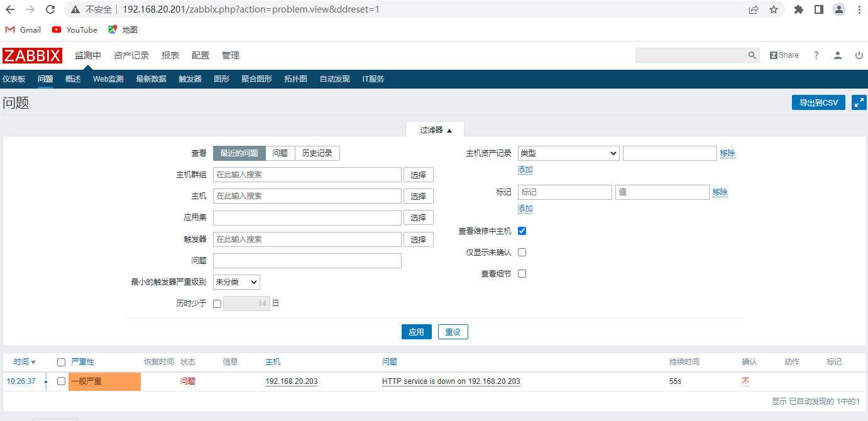Click the logout power icon
868x421 pixels.
coord(859,55)
